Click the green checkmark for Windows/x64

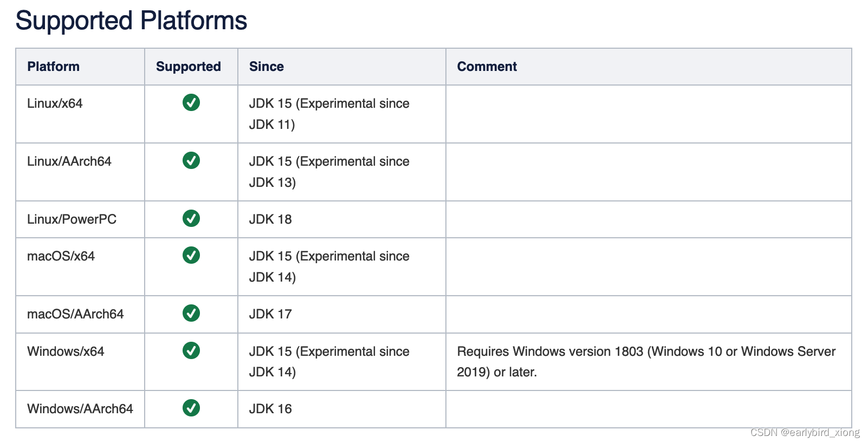pyautogui.click(x=191, y=350)
